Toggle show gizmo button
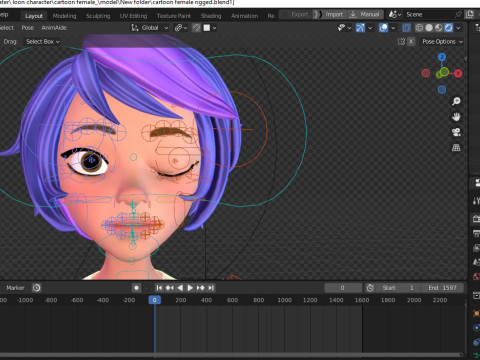This screenshot has height=360, width=480. (x=360, y=28)
